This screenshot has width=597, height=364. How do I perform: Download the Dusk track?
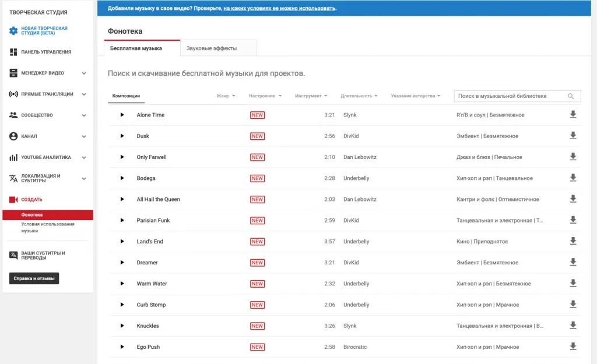(573, 136)
